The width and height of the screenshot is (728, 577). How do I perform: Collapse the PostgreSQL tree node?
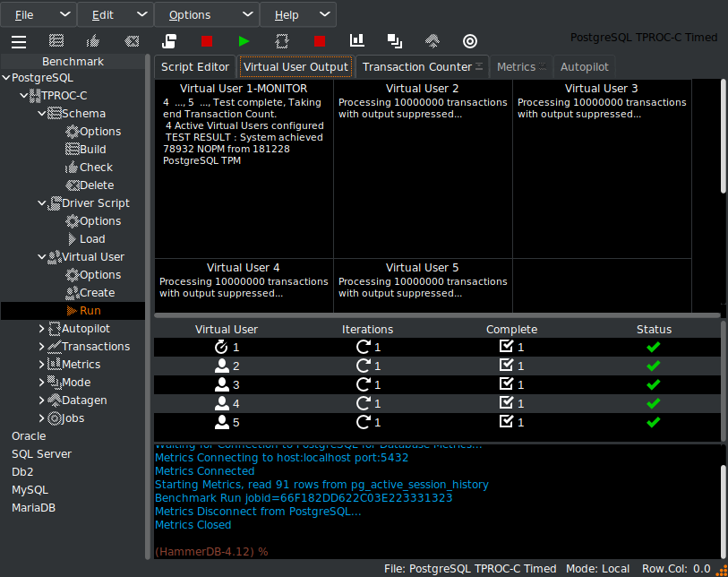(x=6, y=78)
